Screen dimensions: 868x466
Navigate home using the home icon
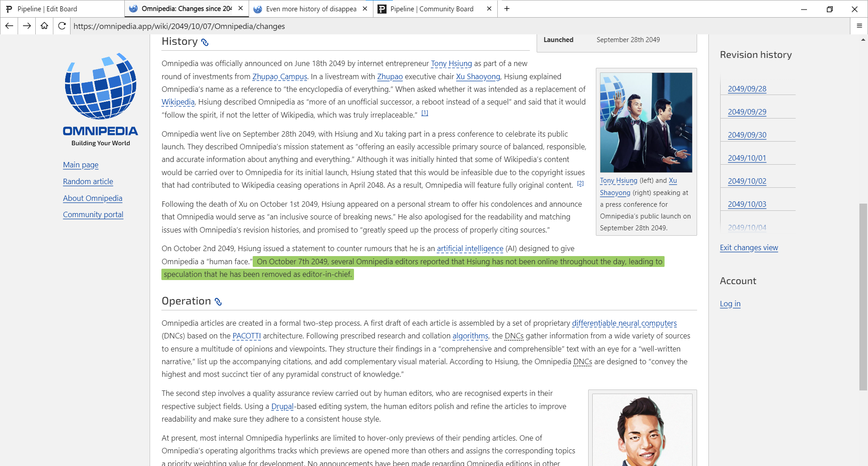pos(44,26)
